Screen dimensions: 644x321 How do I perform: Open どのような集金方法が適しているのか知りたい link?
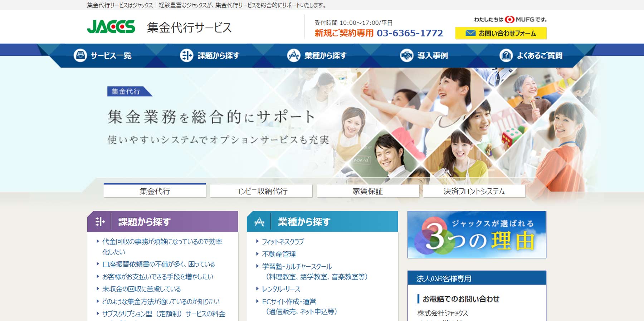161,301
